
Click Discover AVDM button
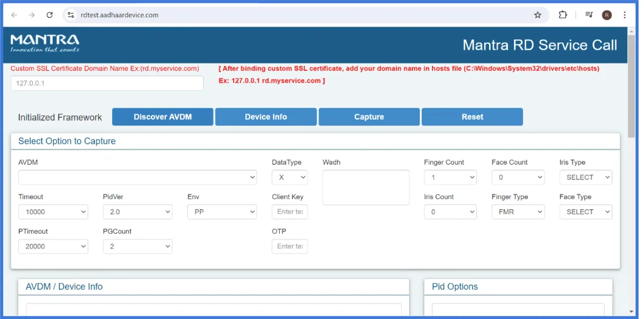tap(163, 117)
